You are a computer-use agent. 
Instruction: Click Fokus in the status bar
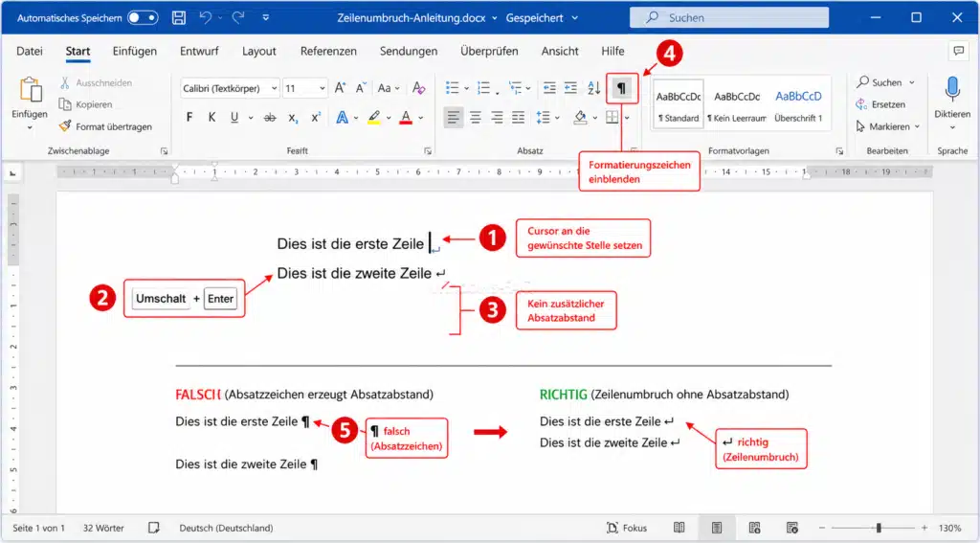click(627, 528)
